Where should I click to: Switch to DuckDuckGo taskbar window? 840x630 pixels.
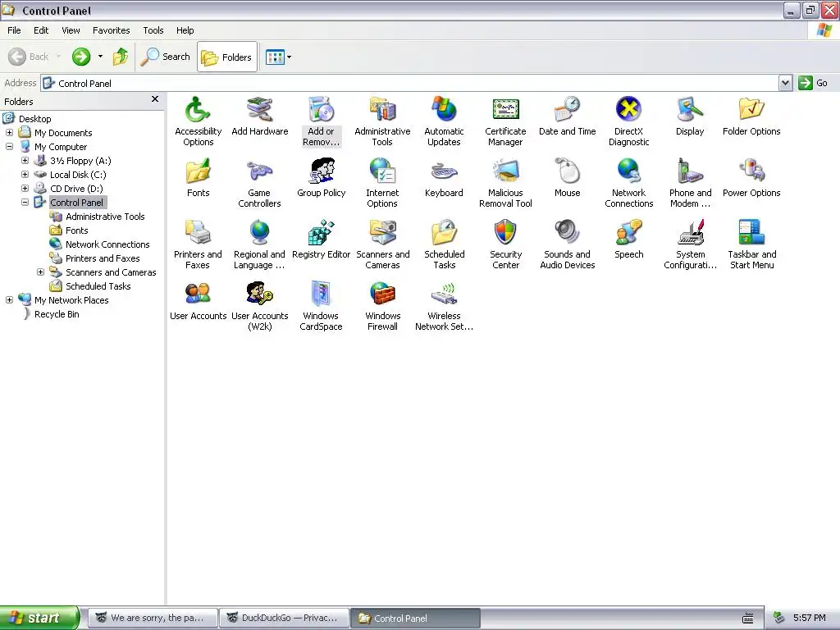click(284, 619)
